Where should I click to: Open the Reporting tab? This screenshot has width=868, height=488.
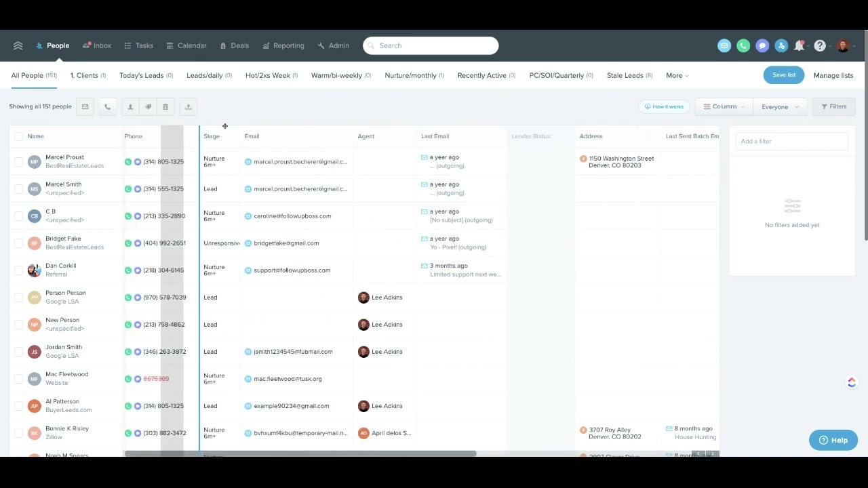click(283, 45)
